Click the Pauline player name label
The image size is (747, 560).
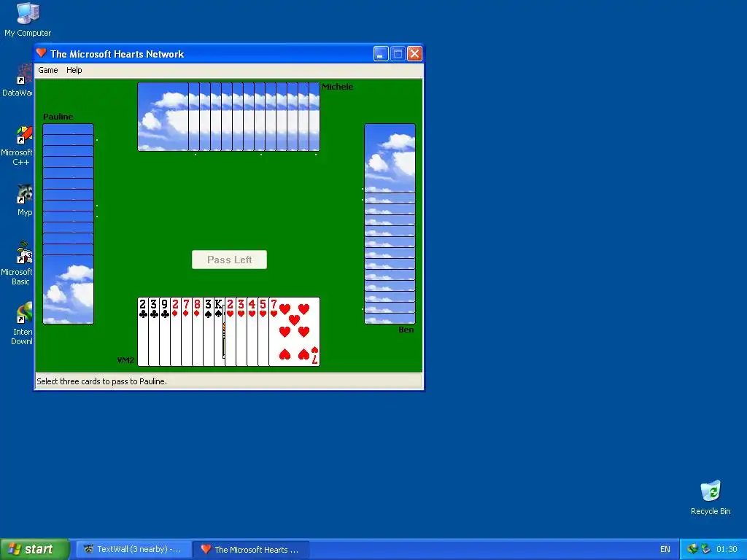click(x=58, y=117)
